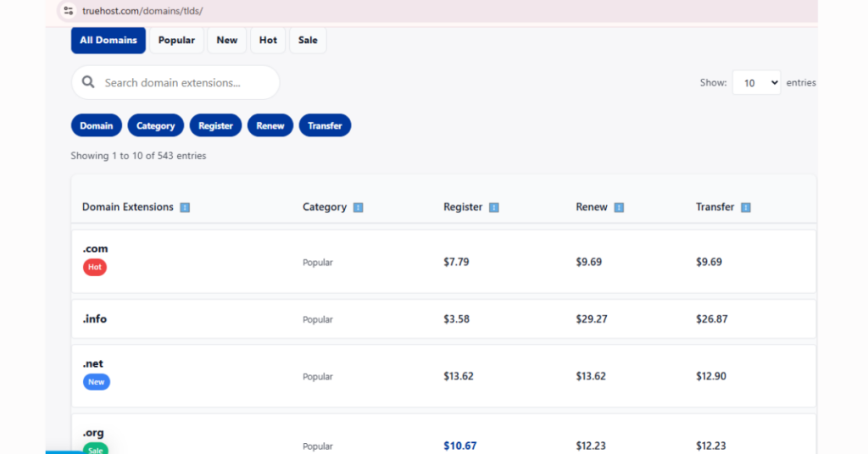Click the Renew column header text
This screenshot has height=454, width=868.
click(591, 207)
